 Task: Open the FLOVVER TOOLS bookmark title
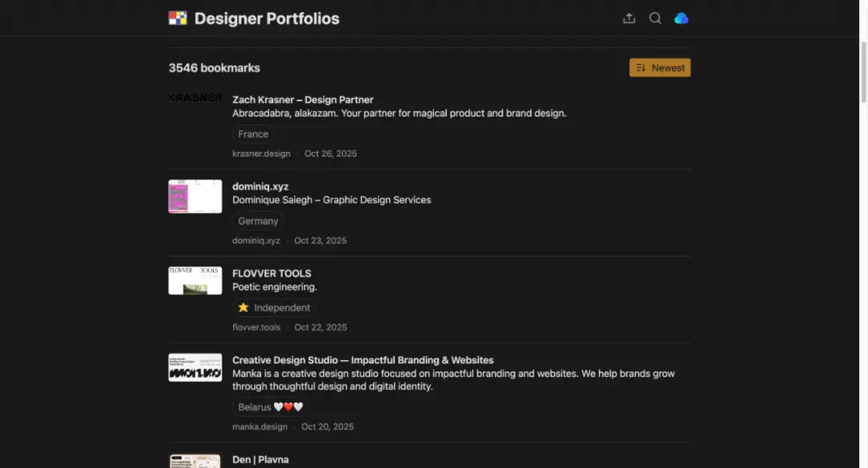coord(272,273)
